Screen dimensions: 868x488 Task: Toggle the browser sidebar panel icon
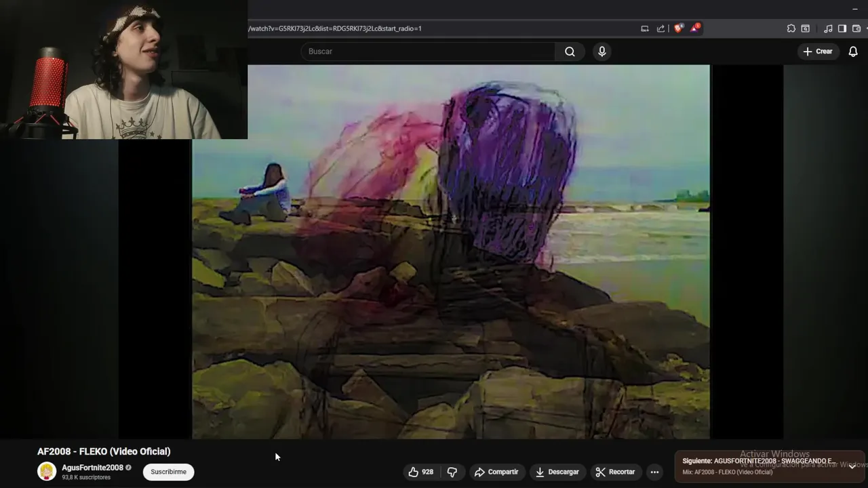coord(842,28)
